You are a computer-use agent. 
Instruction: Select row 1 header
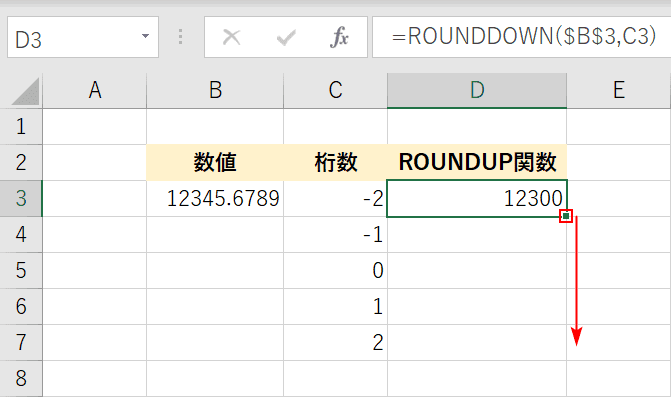[x=21, y=127]
